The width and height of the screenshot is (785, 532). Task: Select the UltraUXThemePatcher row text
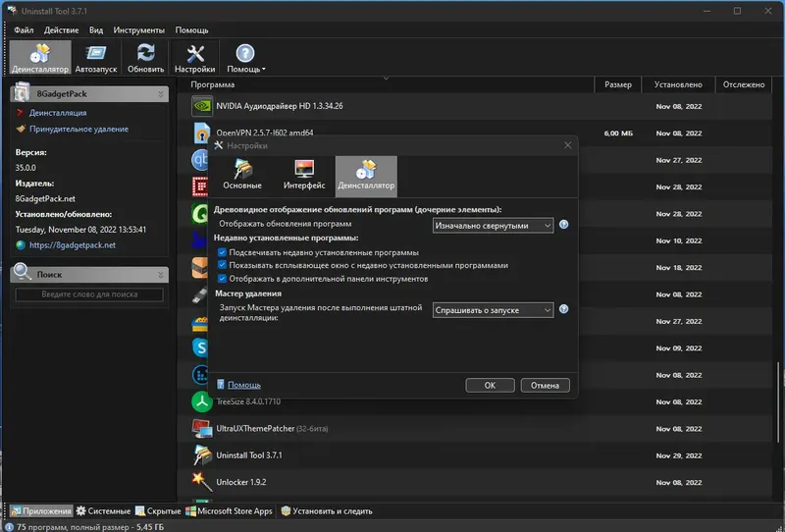pos(272,428)
